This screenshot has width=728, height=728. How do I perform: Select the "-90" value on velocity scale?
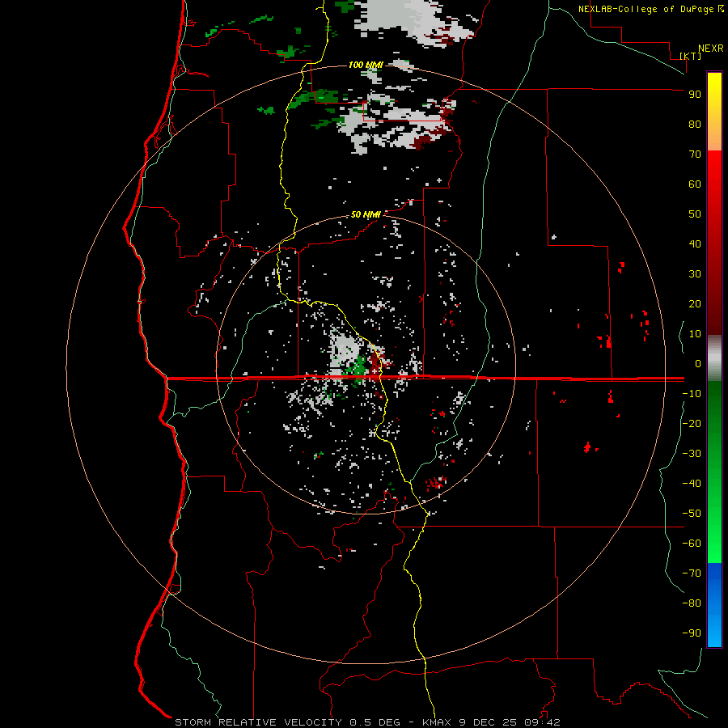pos(692,633)
